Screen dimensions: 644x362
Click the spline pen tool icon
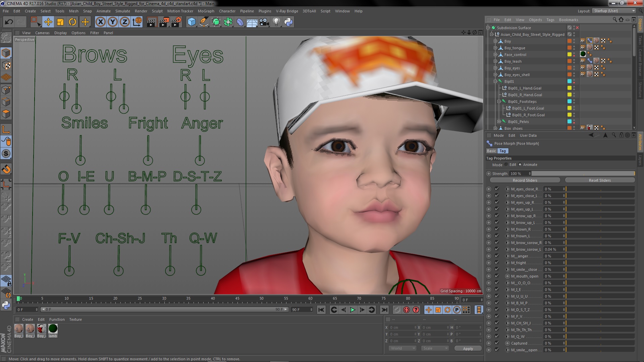204,22
